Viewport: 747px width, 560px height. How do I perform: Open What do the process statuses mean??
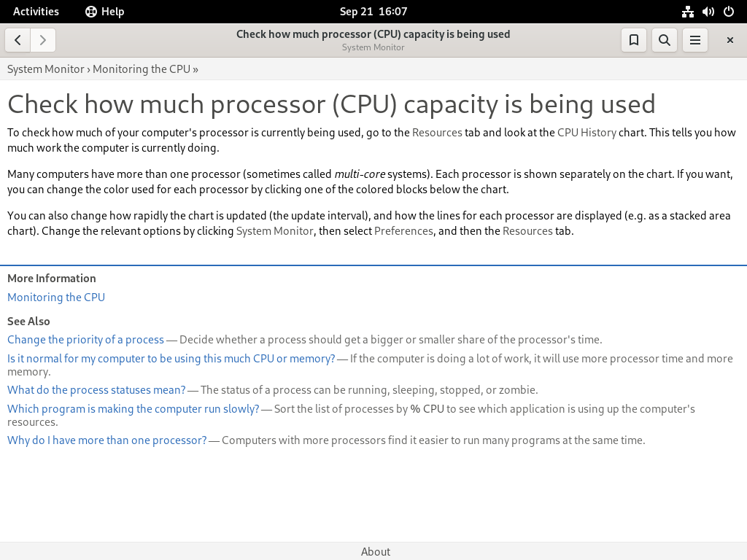[x=97, y=390]
